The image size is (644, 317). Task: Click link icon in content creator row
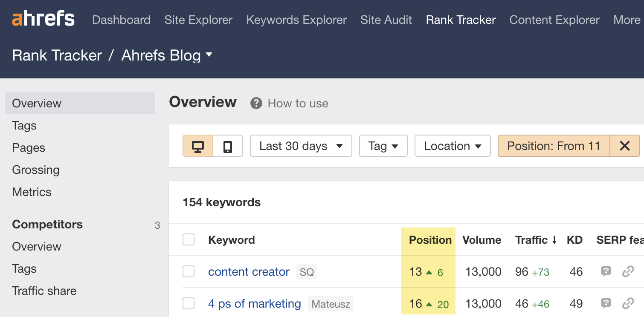pos(628,271)
